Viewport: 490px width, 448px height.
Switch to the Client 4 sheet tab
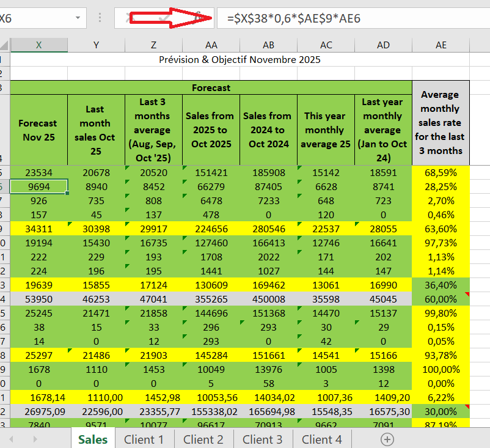point(322,439)
